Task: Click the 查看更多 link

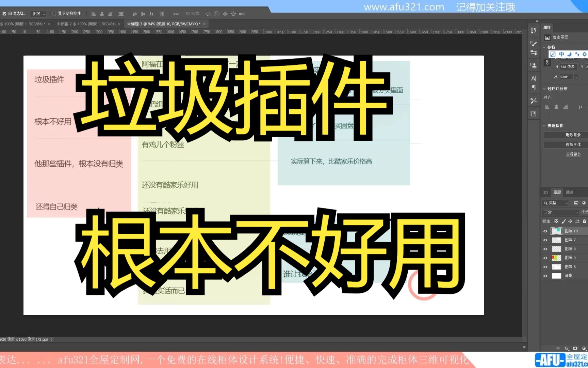Action: tap(573, 154)
